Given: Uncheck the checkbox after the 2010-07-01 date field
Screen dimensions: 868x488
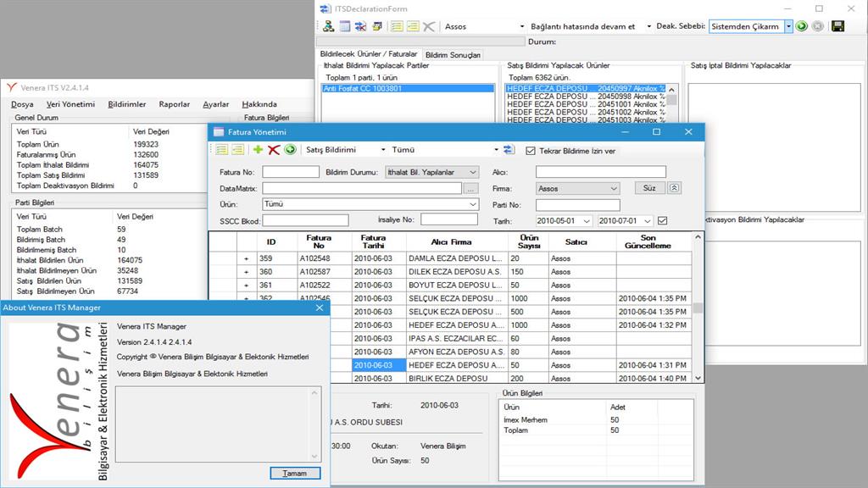Looking at the screenshot, I should point(662,221).
